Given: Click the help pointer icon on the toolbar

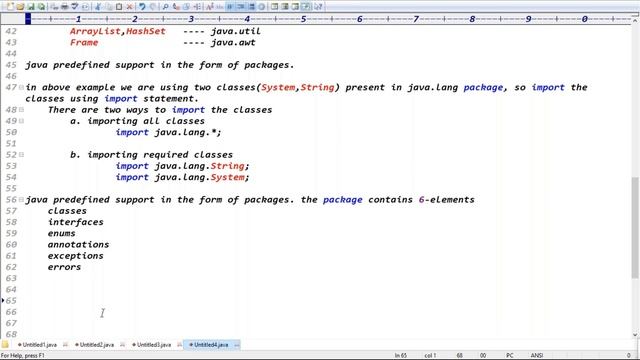Looking at the screenshot, I should [x=318, y=7].
